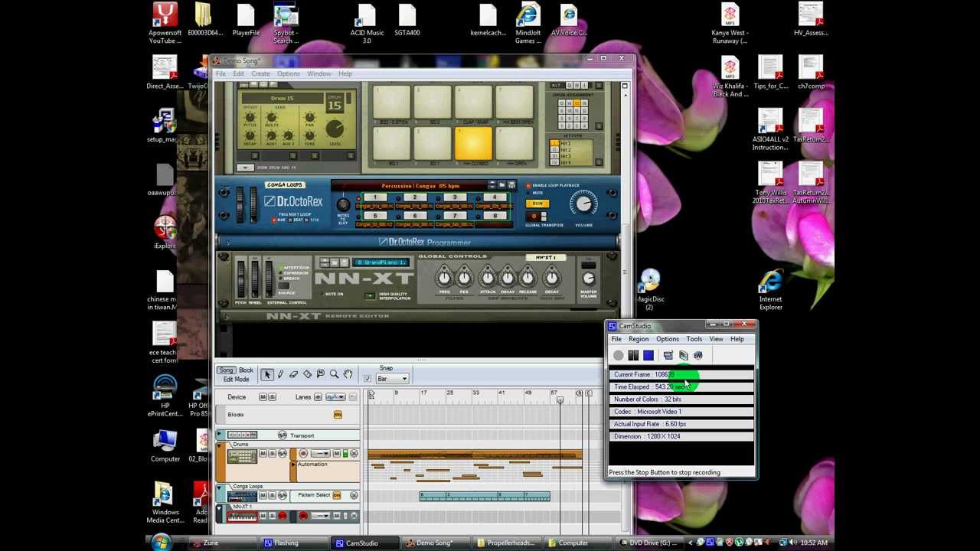This screenshot has height=551, width=980.
Task: Toggle Pattern Select ON on Conga Loops
Action: tap(337, 495)
